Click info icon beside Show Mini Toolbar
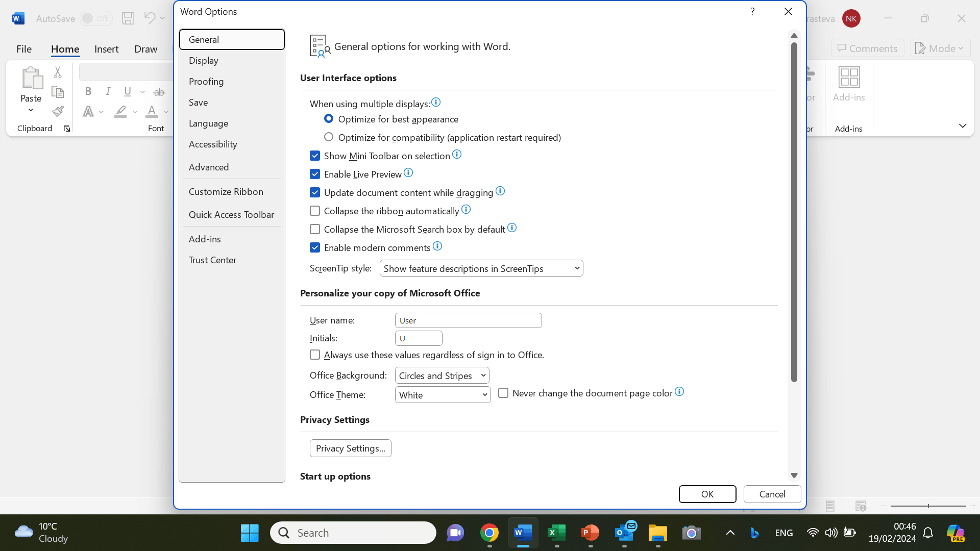This screenshot has height=551, width=980. click(457, 155)
